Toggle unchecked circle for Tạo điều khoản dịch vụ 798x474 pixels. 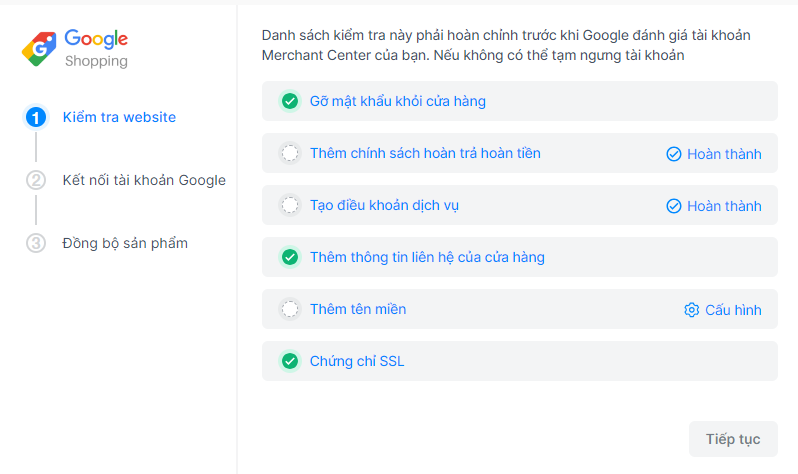click(290, 205)
